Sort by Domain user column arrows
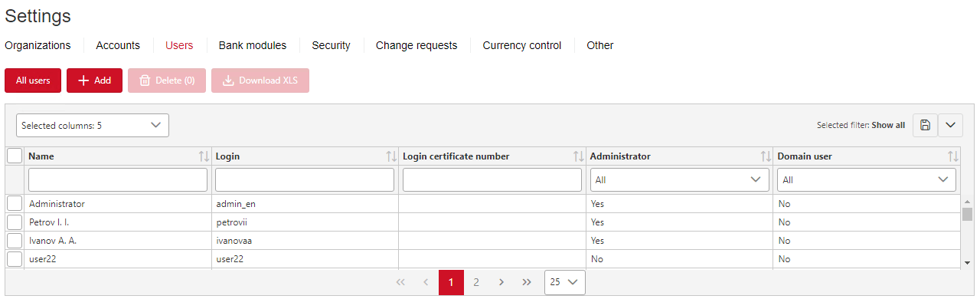 pos(953,156)
